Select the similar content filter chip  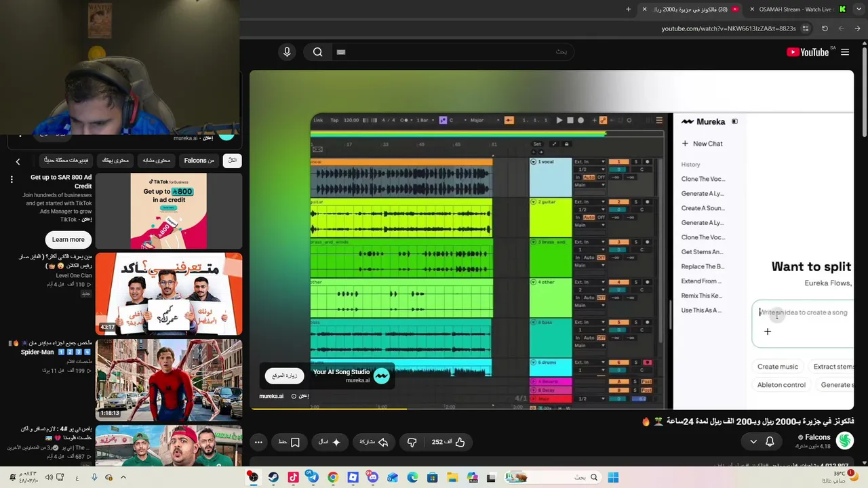(x=157, y=161)
